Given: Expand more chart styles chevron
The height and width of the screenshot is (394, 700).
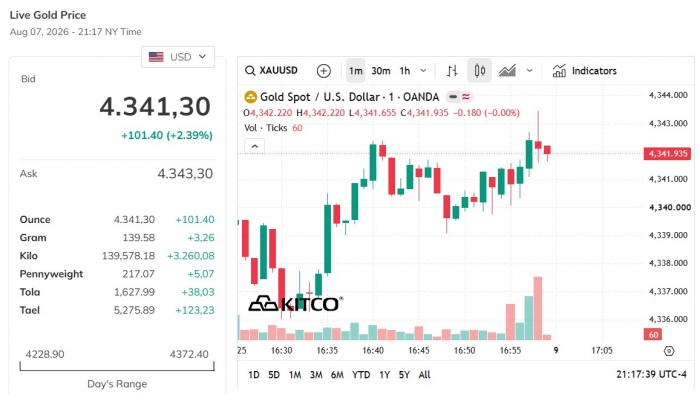Looking at the screenshot, I should point(529,71).
